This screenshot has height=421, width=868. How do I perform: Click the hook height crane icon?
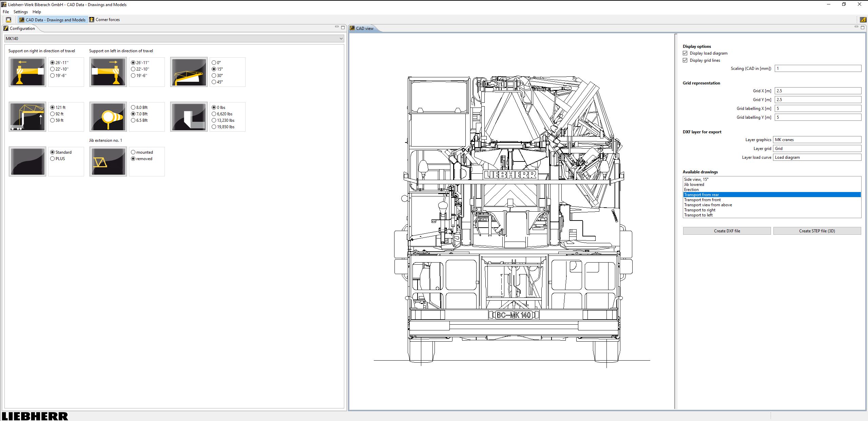tap(27, 116)
